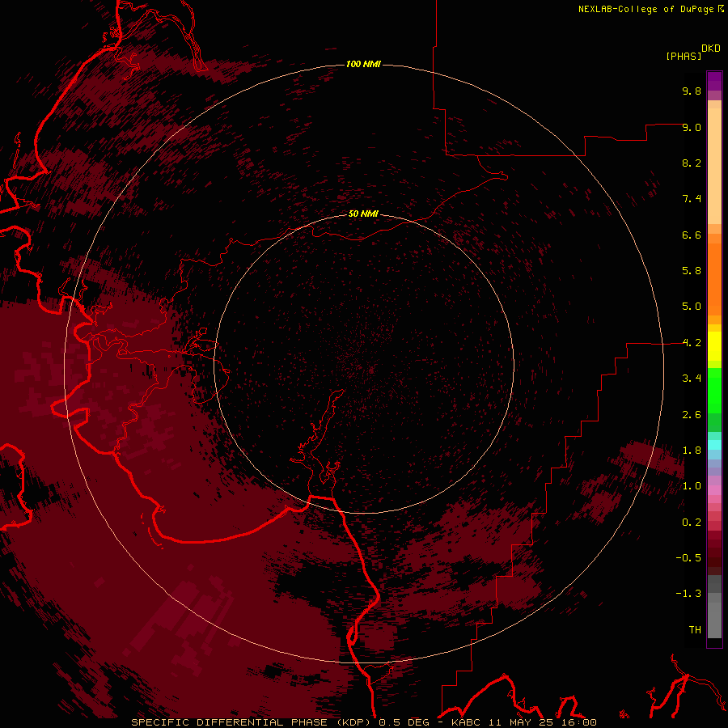Click the 50 NMI range ring label

click(x=363, y=214)
